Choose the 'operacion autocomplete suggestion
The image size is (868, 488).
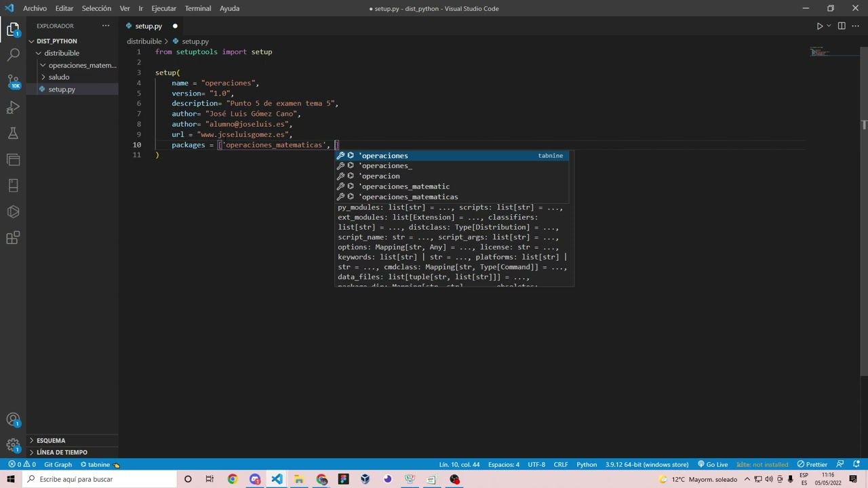coord(452,176)
